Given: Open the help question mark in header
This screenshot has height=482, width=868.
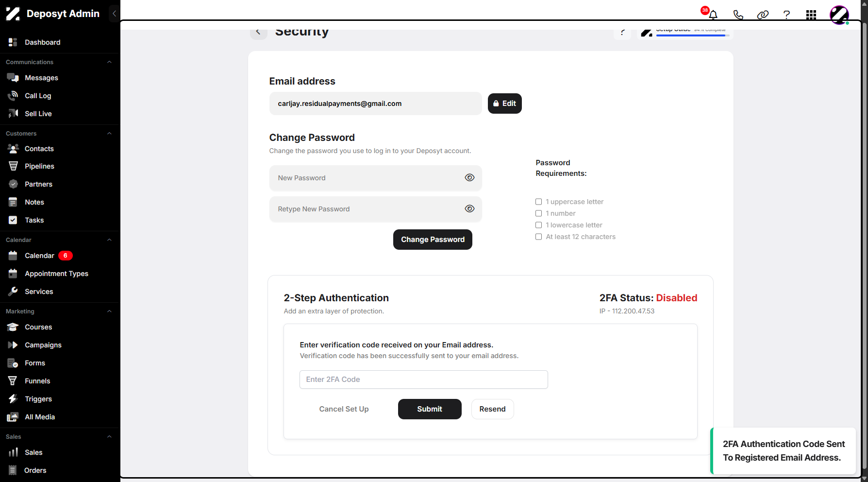Looking at the screenshot, I should (x=786, y=15).
